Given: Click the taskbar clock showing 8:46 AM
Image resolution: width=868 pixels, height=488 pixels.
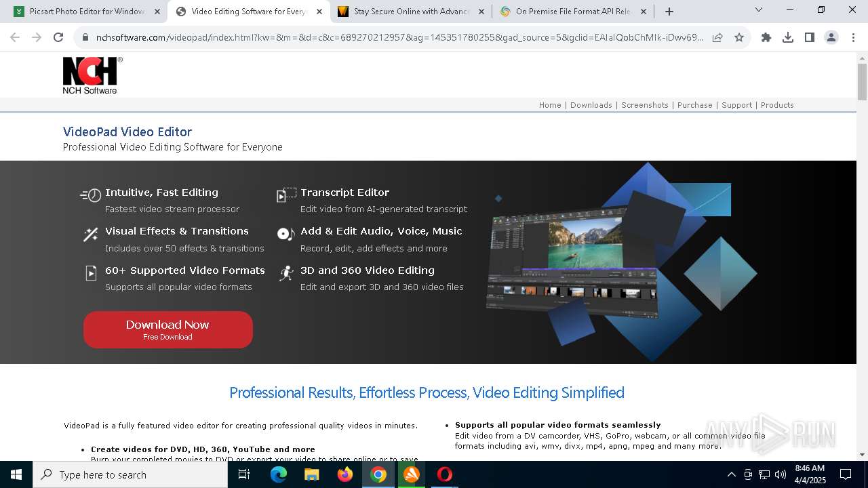Looking at the screenshot, I should pyautogui.click(x=810, y=474).
